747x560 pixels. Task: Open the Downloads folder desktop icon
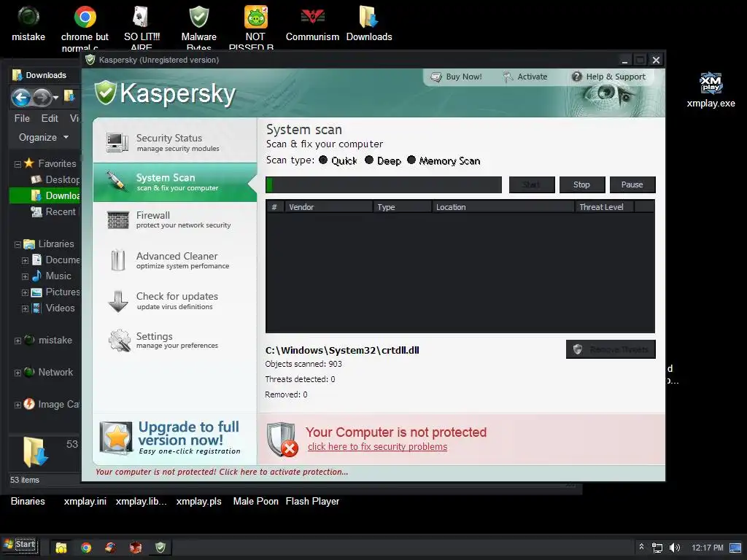[369, 17]
